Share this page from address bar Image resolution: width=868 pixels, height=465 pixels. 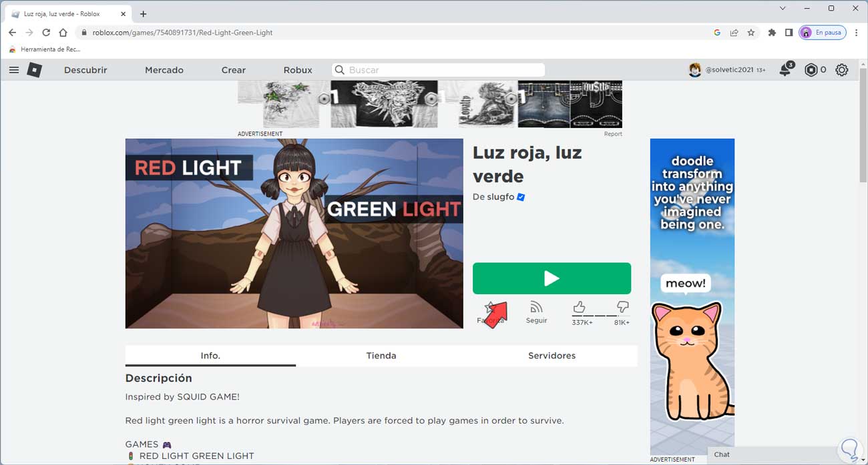[x=734, y=32]
